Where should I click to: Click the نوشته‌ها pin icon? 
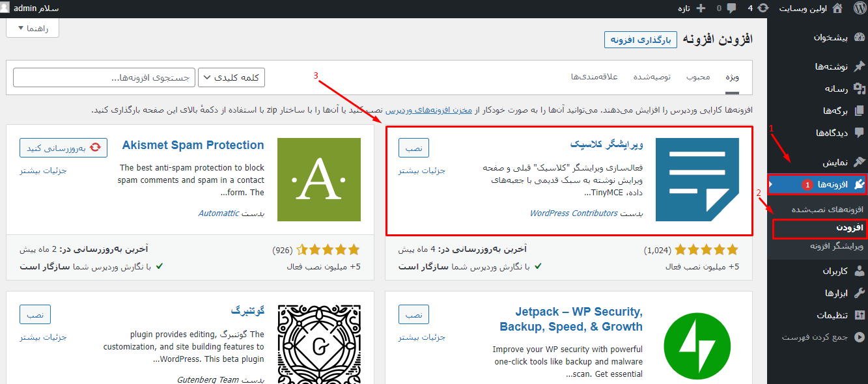[860, 66]
